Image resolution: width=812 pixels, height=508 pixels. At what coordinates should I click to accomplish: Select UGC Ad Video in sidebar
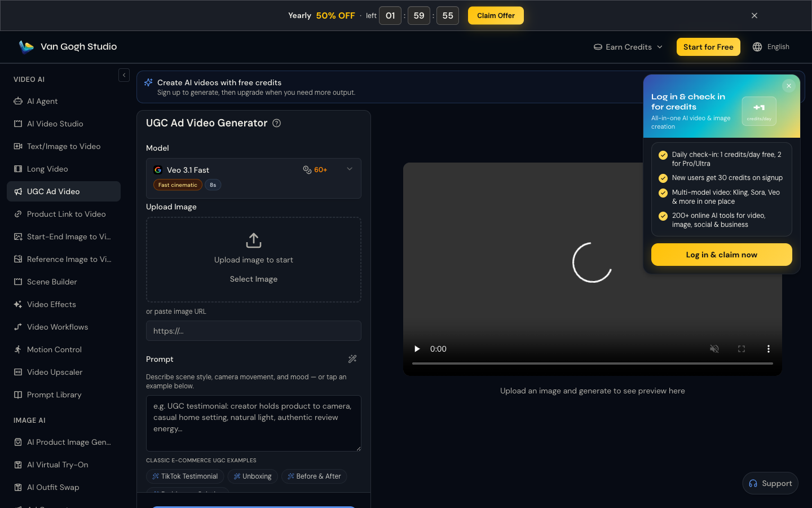pyautogui.click(x=64, y=191)
